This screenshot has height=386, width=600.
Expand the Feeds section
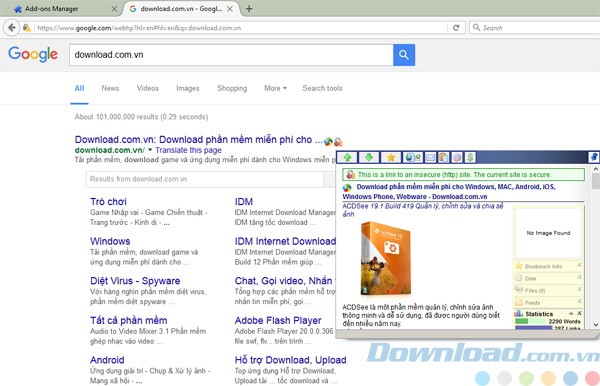pyautogui.click(x=532, y=303)
